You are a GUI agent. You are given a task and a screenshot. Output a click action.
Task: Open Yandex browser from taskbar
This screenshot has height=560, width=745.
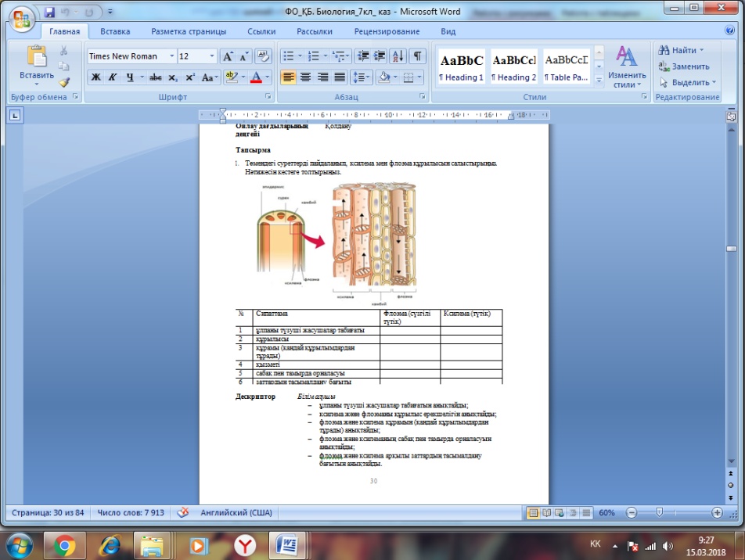click(x=245, y=546)
